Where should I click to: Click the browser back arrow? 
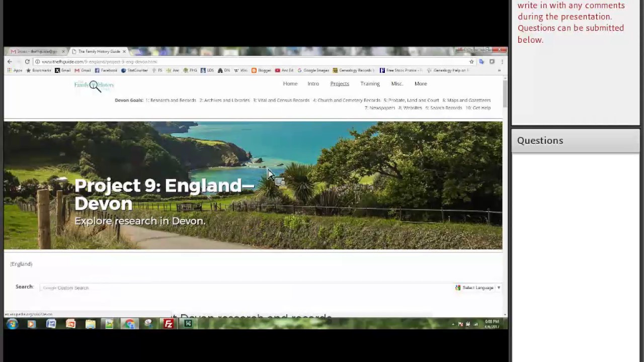tap(10, 61)
